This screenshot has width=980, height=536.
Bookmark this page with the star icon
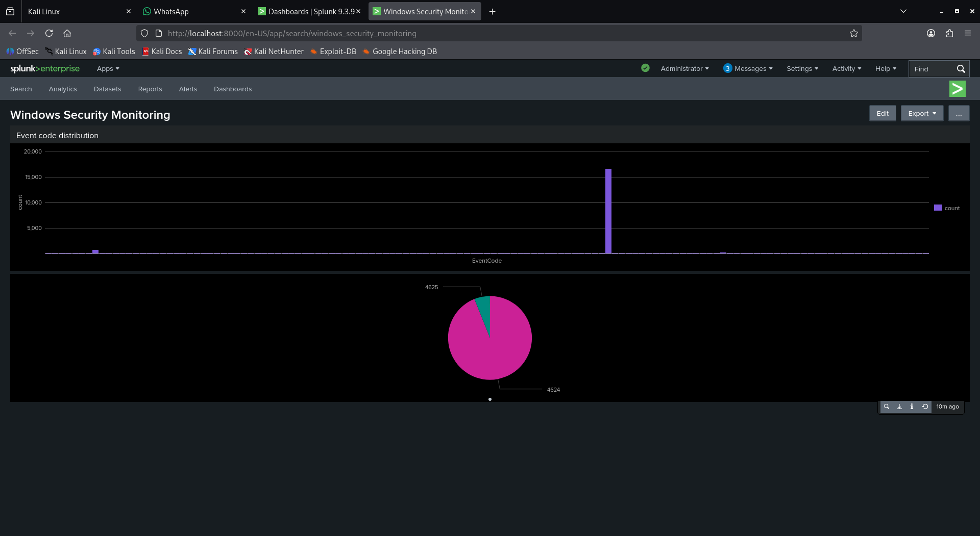(853, 33)
